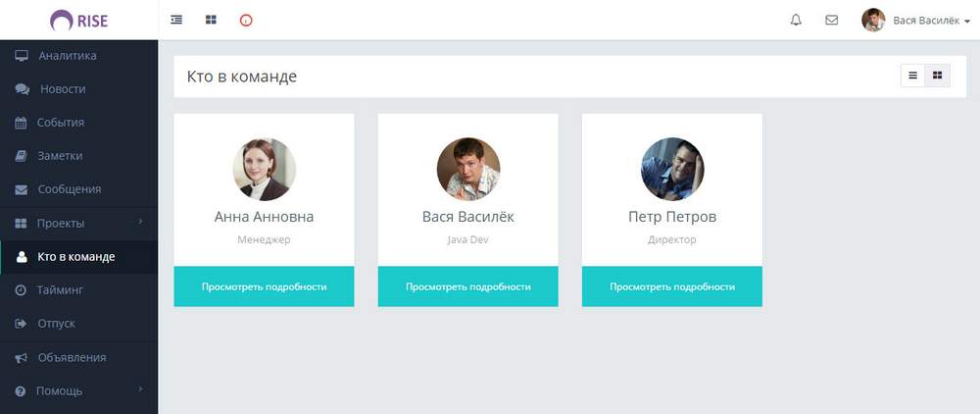Switch team view to list layout
The image size is (980, 414).
pyautogui.click(x=913, y=76)
